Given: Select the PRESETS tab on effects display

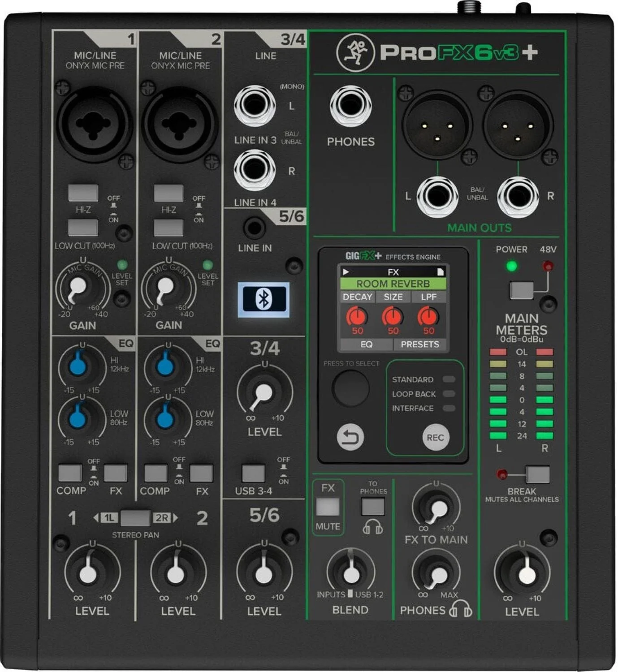Looking at the screenshot, I should pyautogui.click(x=420, y=344).
